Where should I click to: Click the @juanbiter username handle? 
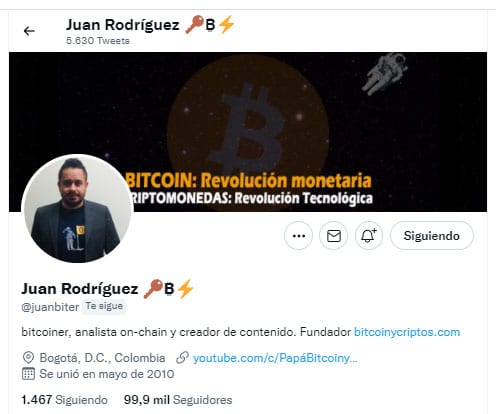pyautogui.click(x=50, y=307)
